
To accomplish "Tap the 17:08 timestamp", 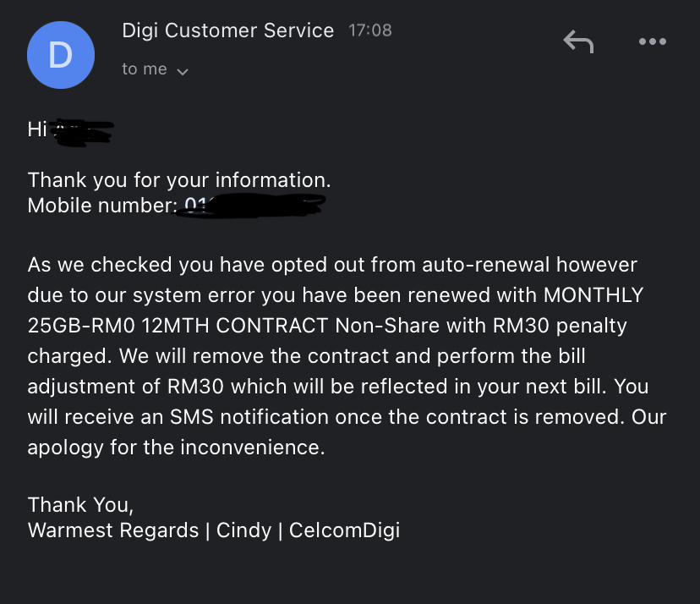I will tap(370, 30).
